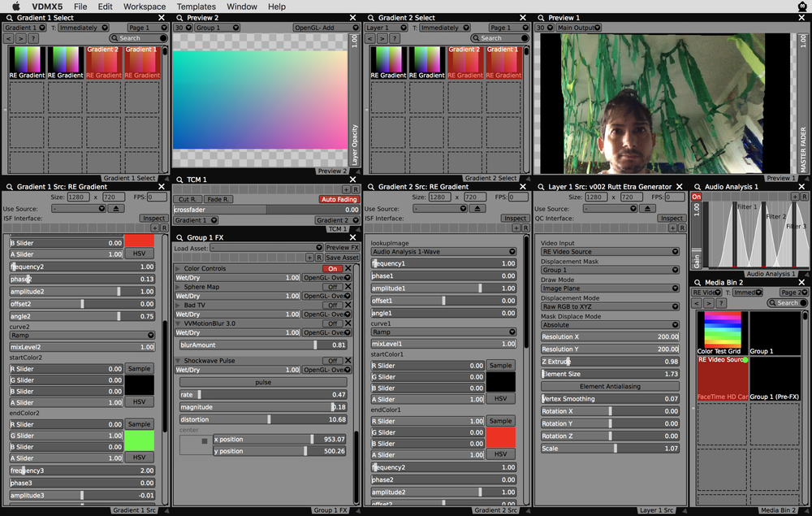Open Displacement Mode Raw RGB to XYZ dropdown
This screenshot has width=812, height=516.
point(610,306)
